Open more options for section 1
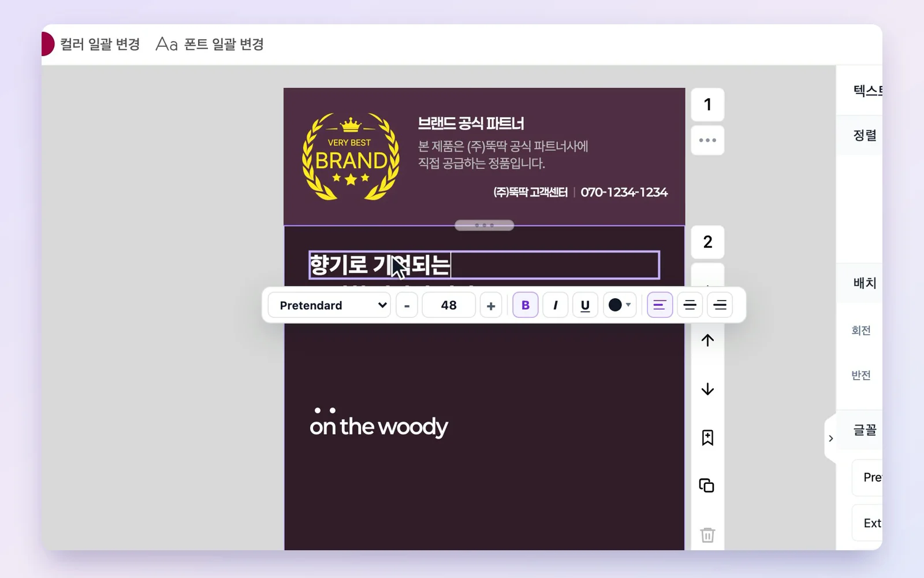The height and width of the screenshot is (578, 924). [707, 140]
